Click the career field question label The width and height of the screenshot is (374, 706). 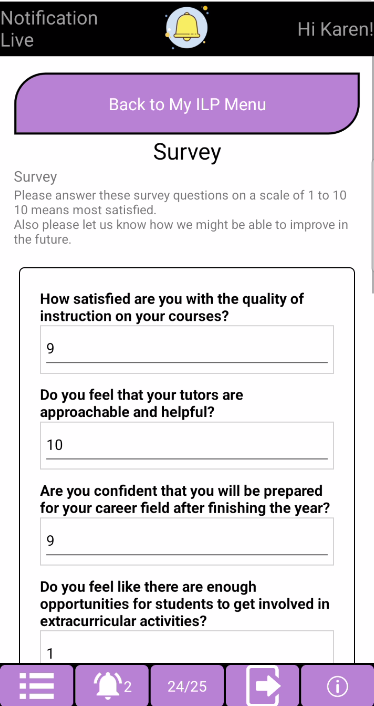coord(185,499)
